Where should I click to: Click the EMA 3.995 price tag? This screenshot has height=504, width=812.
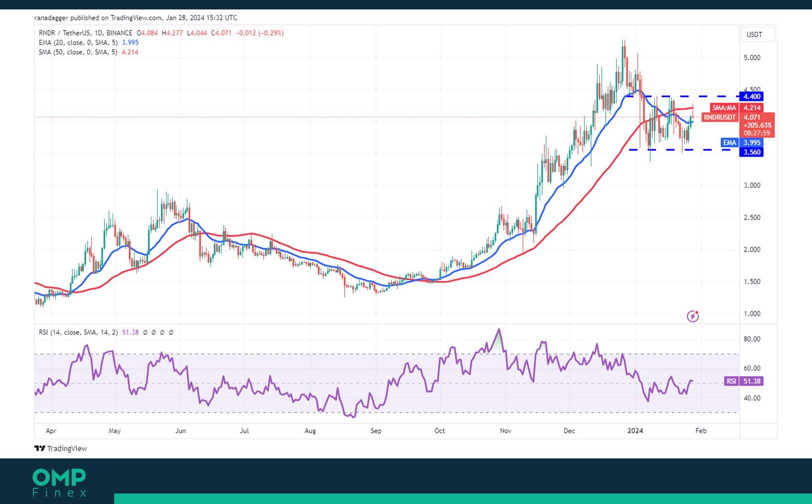[741, 143]
